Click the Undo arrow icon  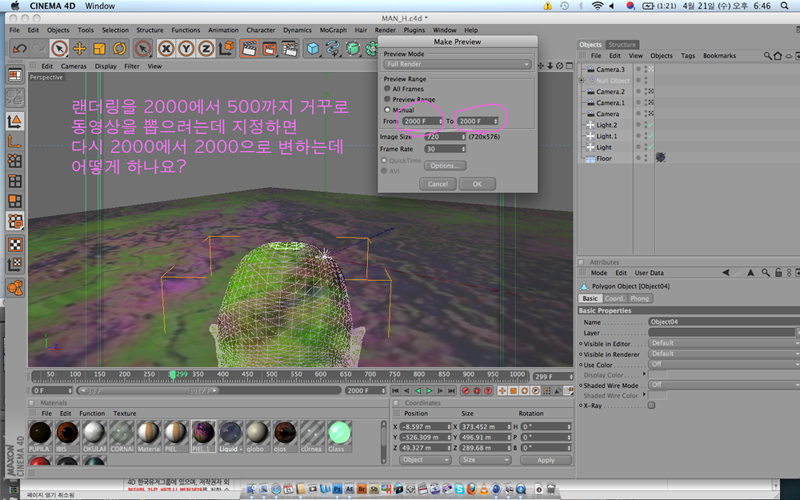20,48
